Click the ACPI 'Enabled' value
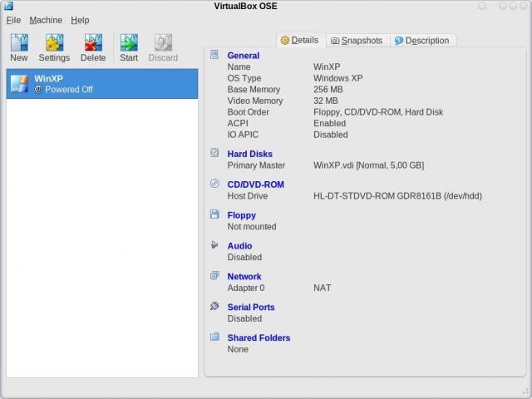Viewport: 532px width, 399px height. coord(329,124)
